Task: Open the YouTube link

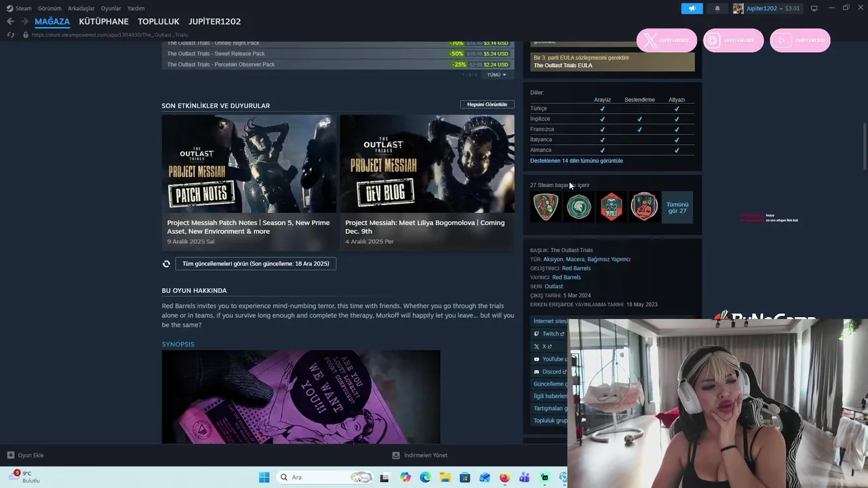Action: 549,359
